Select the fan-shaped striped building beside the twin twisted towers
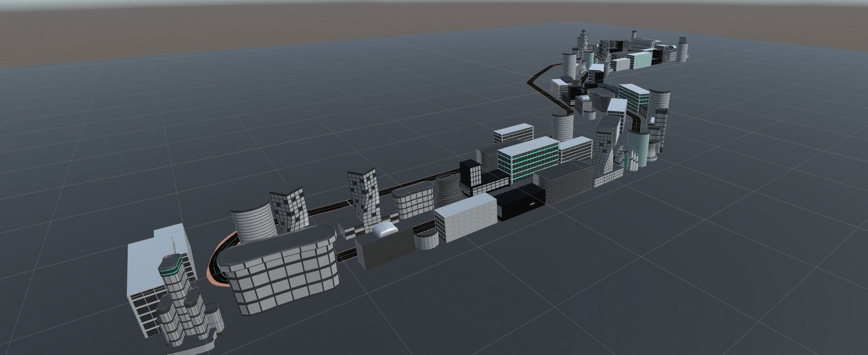Viewport: 868px width, 355px height. [252, 223]
